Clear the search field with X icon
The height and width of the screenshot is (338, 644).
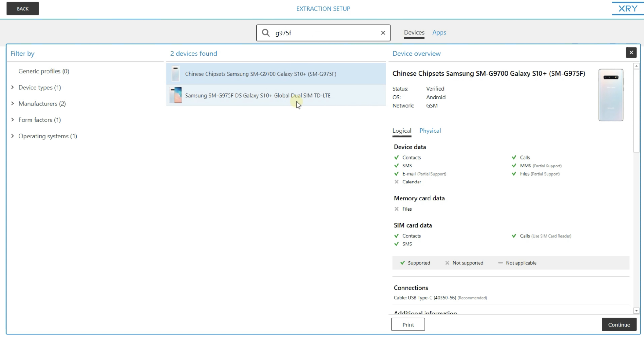pos(383,33)
